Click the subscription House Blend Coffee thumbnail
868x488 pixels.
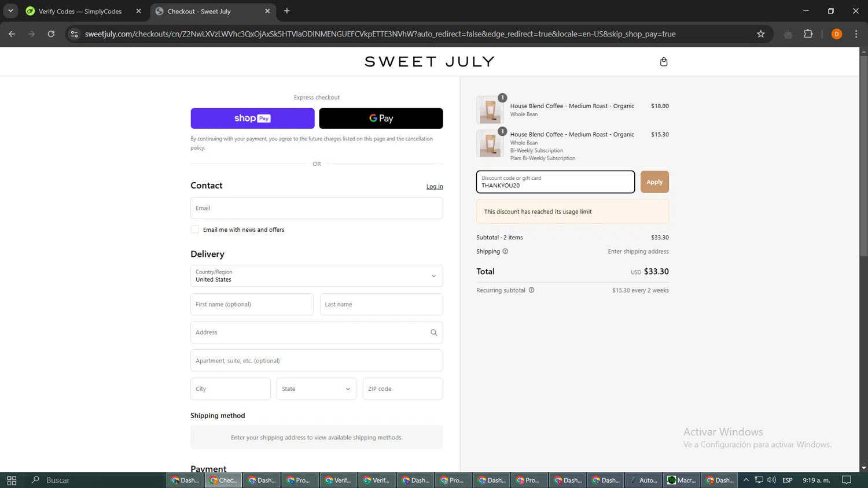click(490, 144)
